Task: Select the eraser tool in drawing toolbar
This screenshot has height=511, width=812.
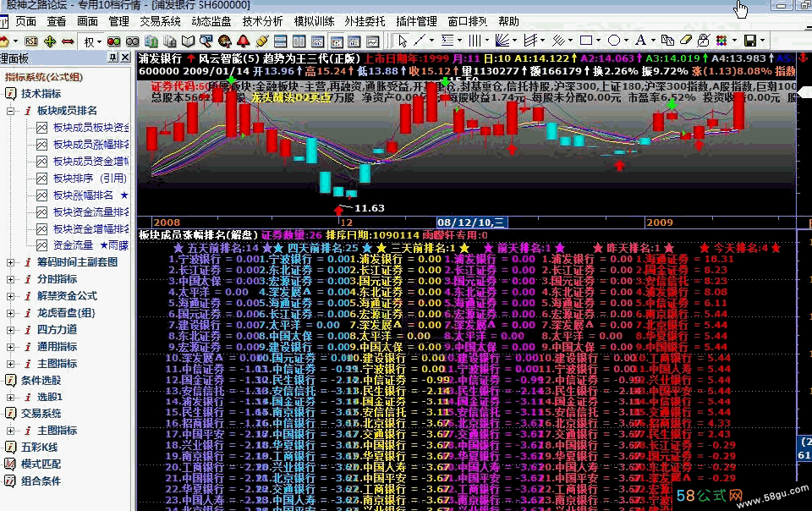Action: coord(686,40)
